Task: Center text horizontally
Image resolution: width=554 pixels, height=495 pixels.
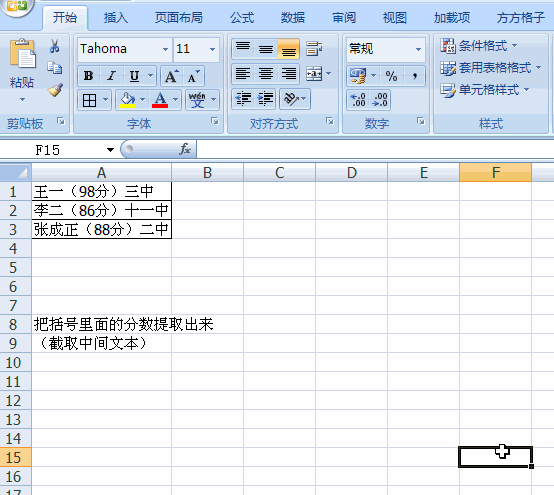Action: 266,74
